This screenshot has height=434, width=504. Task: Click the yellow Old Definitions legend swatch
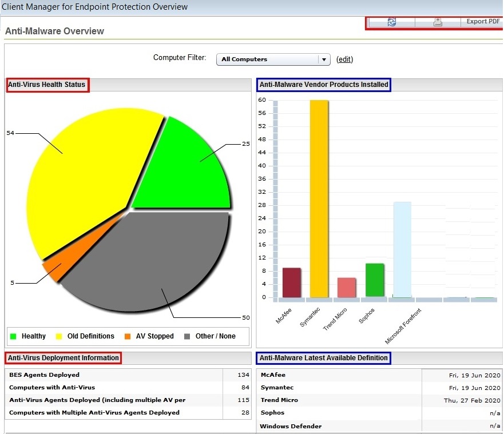tap(58, 336)
